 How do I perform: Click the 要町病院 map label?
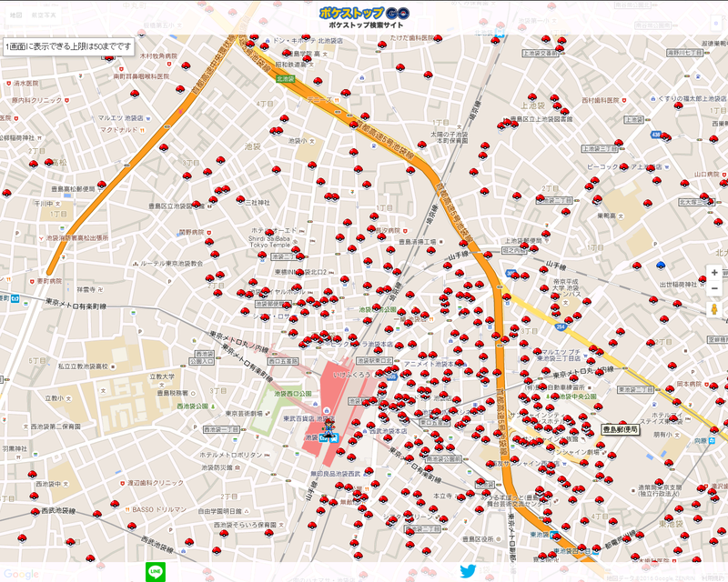click(49, 281)
